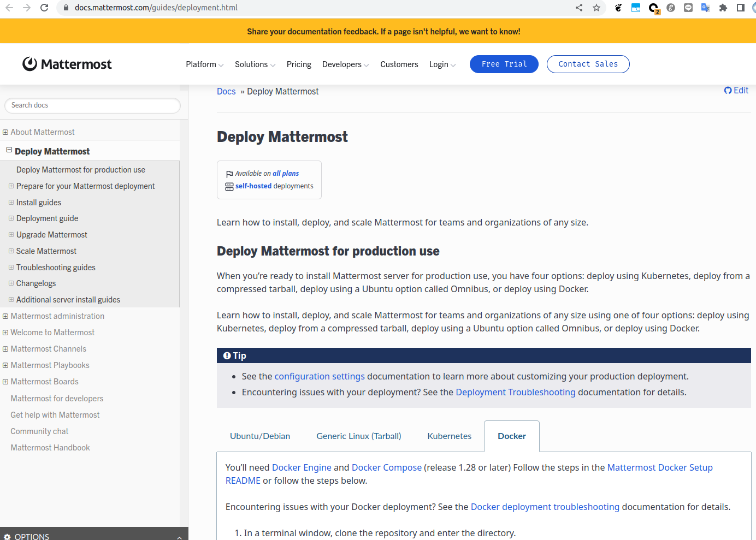Open the Deployment Troubleshooting link

click(x=515, y=392)
